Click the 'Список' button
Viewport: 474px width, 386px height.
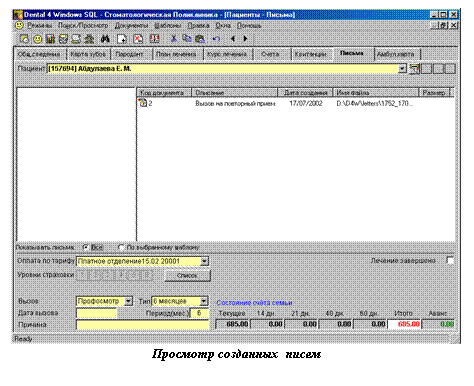click(187, 276)
